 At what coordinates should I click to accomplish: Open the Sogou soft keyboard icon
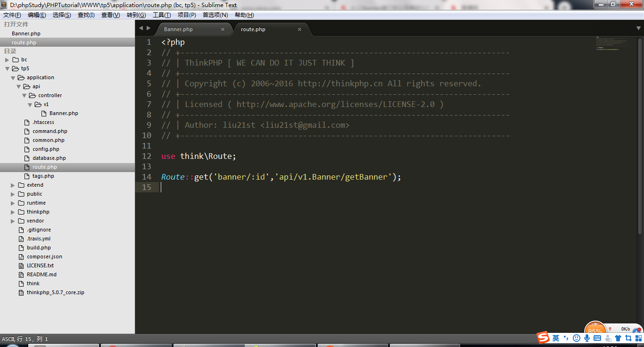(x=597, y=338)
